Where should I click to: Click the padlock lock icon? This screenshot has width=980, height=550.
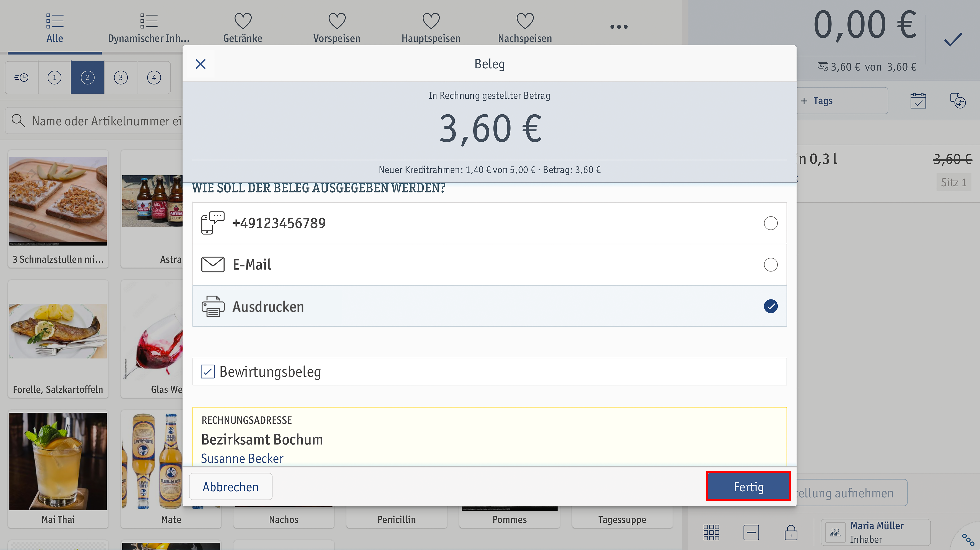point(791,532)
